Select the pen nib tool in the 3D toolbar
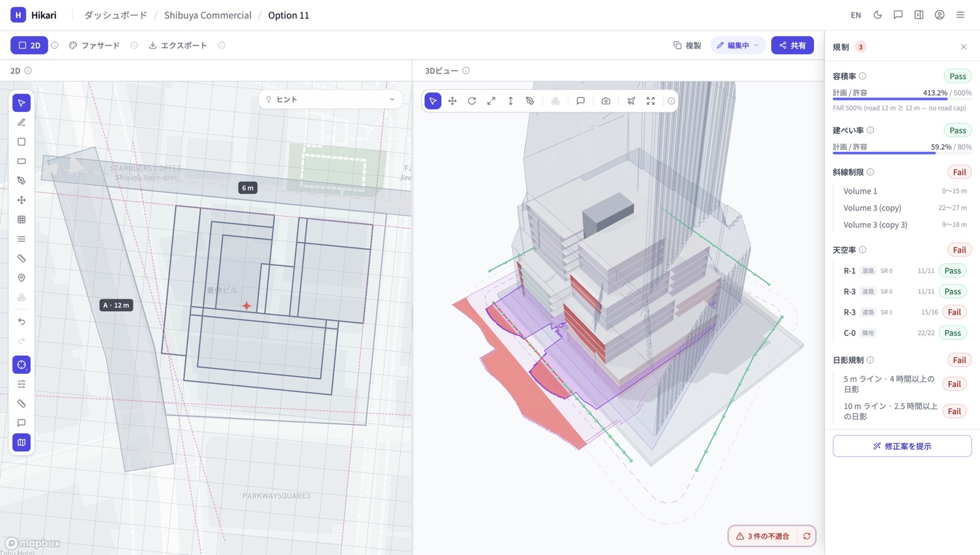 click(530, 101)
